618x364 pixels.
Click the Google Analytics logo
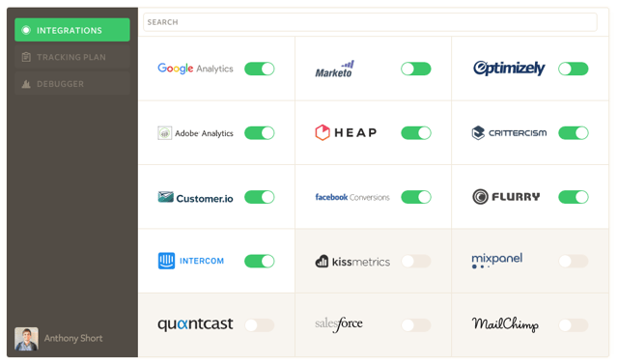point(195,69)
